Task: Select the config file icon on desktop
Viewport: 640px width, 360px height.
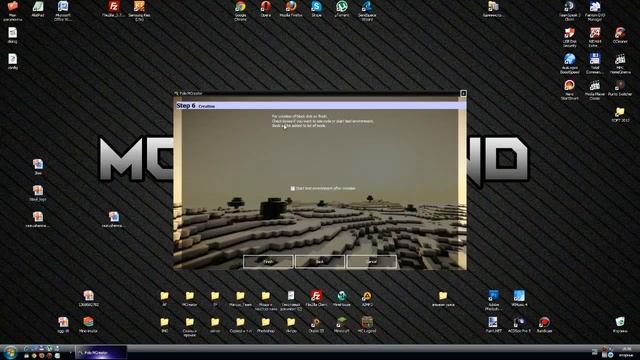Action: tap(13, 62)
